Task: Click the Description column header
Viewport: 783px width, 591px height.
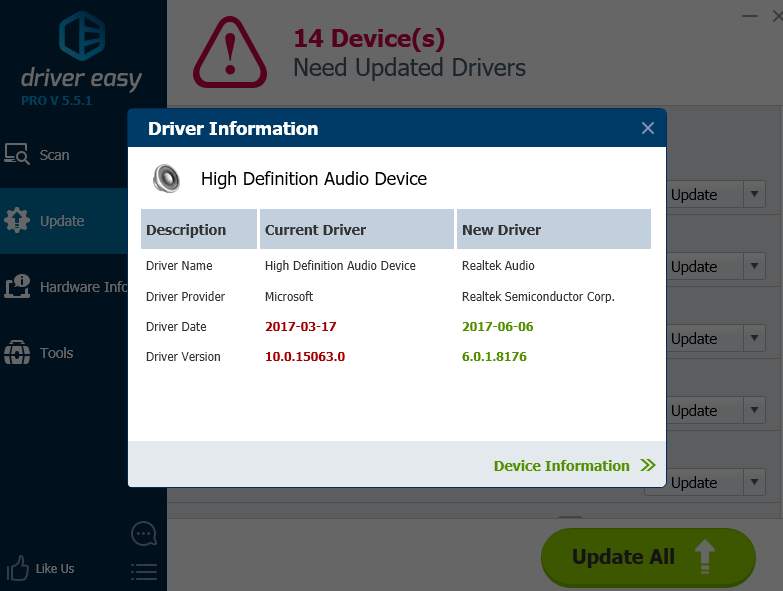Action: (x=199, y=229)
